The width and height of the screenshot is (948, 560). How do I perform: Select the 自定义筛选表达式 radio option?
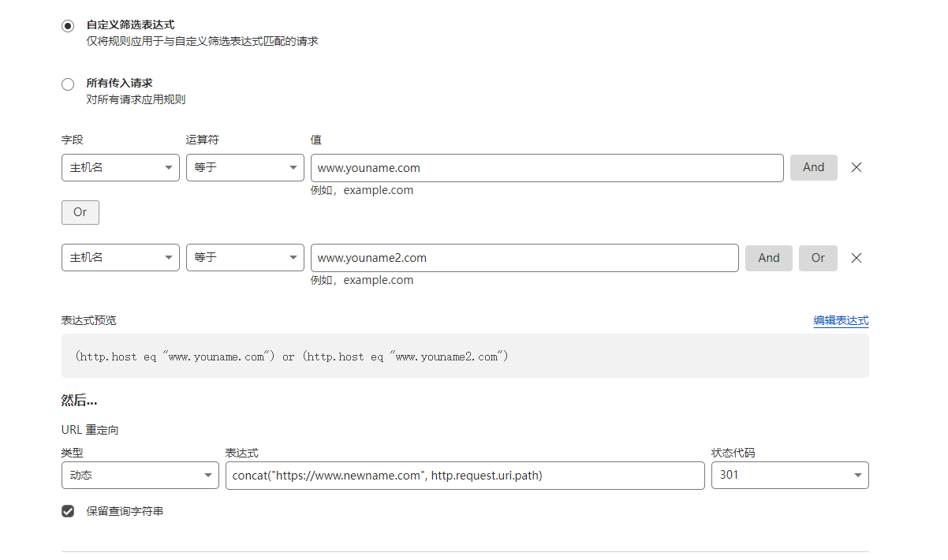[x=68, y=25]
